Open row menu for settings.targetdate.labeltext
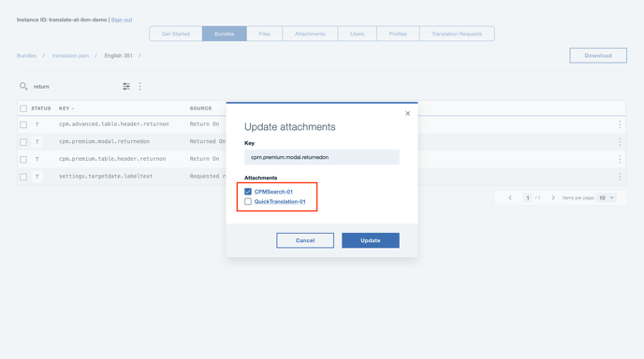Viewport: 644px width, 359px height. (x=620, y=177)
